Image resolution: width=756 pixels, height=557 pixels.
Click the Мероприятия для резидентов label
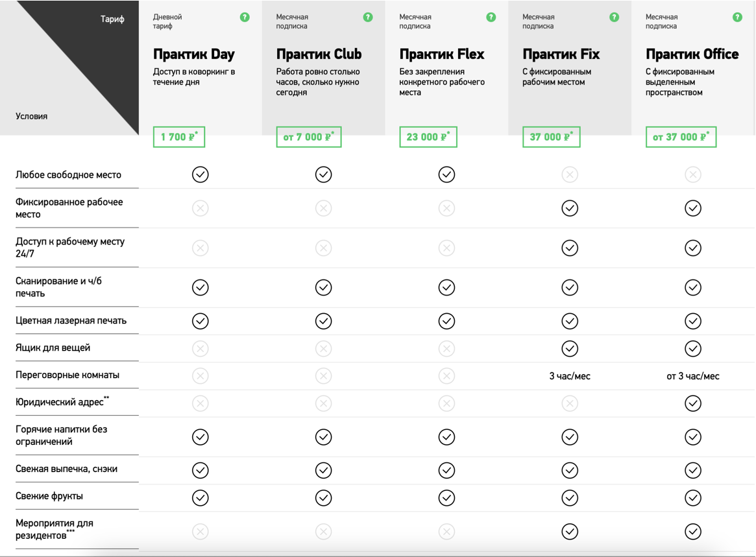pos(54,530)
